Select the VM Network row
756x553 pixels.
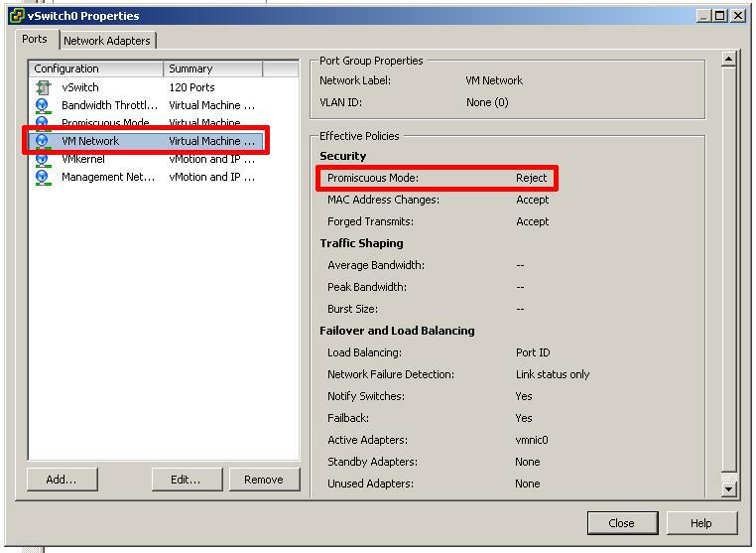(x=147, y=141)
